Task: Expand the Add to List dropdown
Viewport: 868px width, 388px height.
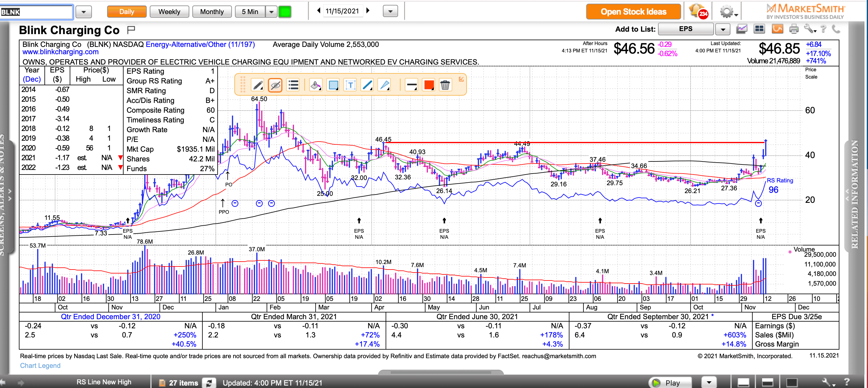Action: tap(723, 29)
